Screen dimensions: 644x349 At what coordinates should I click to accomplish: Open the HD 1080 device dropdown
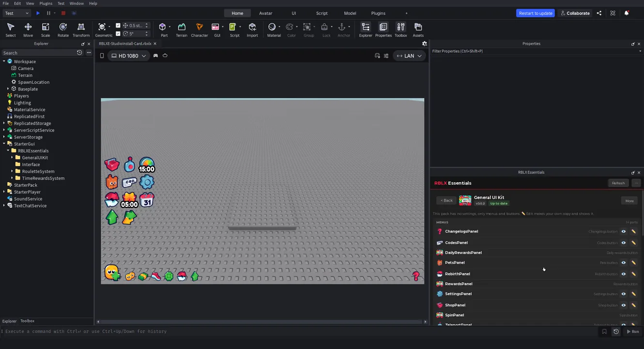coord(128,56)
